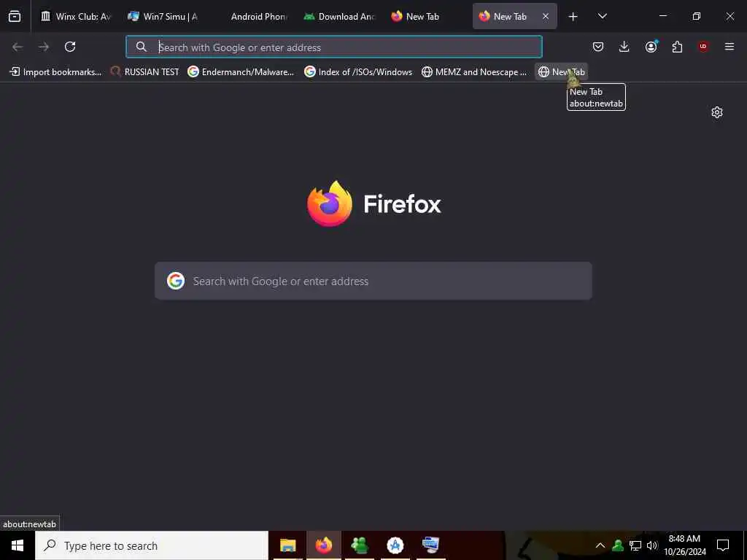747x560 pixels.
Task: Switch to the inactive New Tab tab
Action: coord(427,16)
